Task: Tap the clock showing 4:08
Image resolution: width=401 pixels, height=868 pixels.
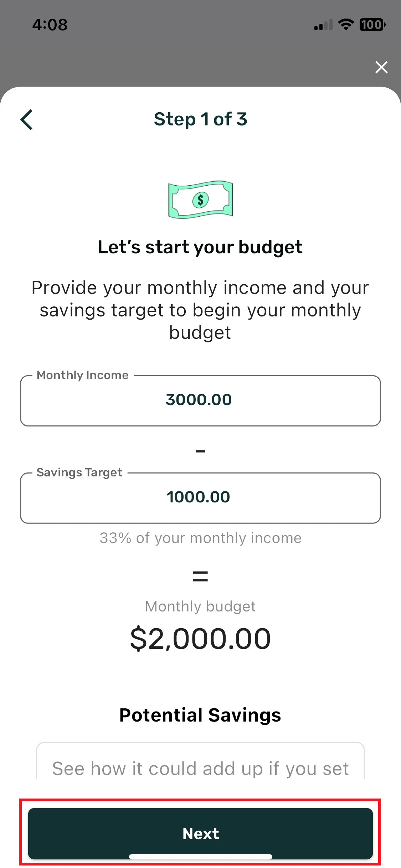Action: [49, 25]
